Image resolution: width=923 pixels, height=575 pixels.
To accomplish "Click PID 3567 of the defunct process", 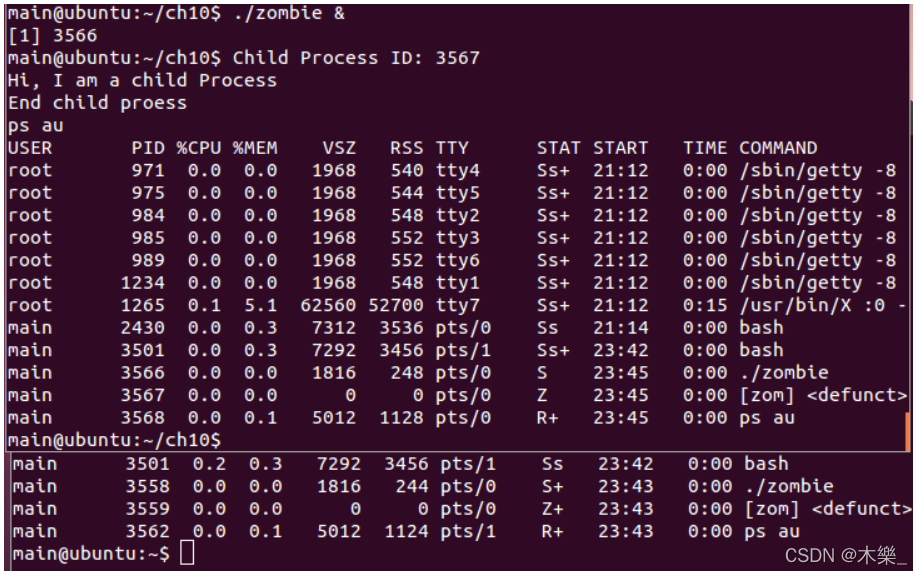I will pos(142,395).
